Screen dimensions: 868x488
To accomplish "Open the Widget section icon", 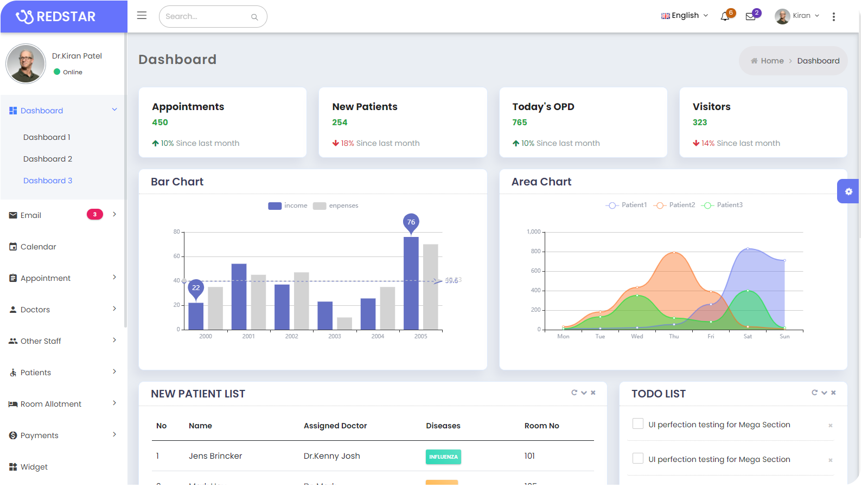I will coord(12,466).
